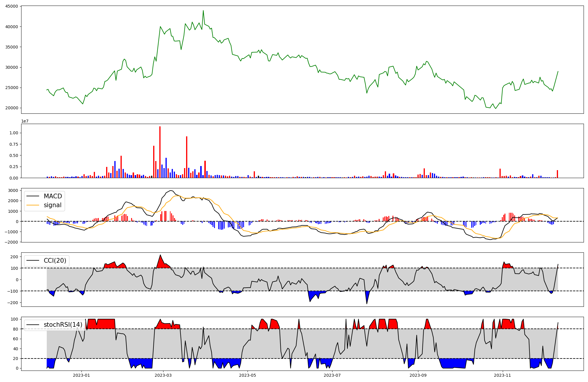Image resolution: width=588 pixels, height=382 pixels.
Task: Click the CCI(20) legend label
Action: (55, 261)
